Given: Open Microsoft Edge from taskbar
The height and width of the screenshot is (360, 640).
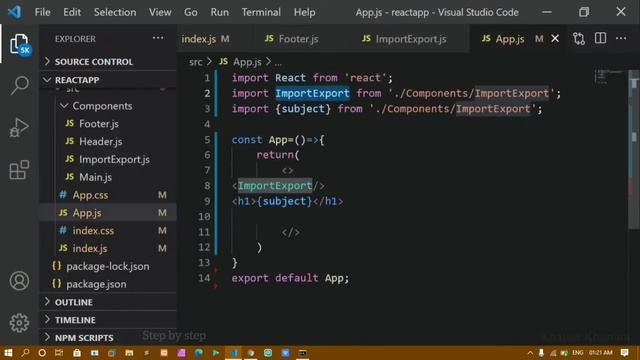Looking at the screenshot, I should coord(199,353).
